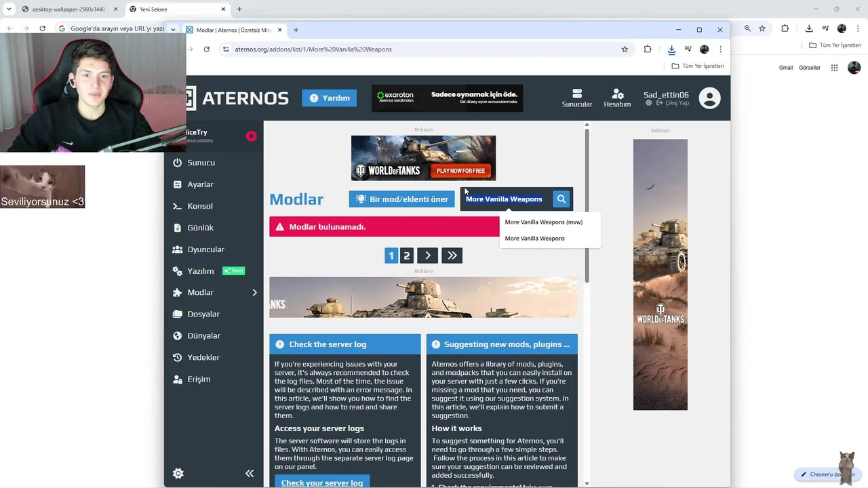Viewport: 868px width, 488px height.
Task: Open new tab in Aternos window
Action: [296, 30]
